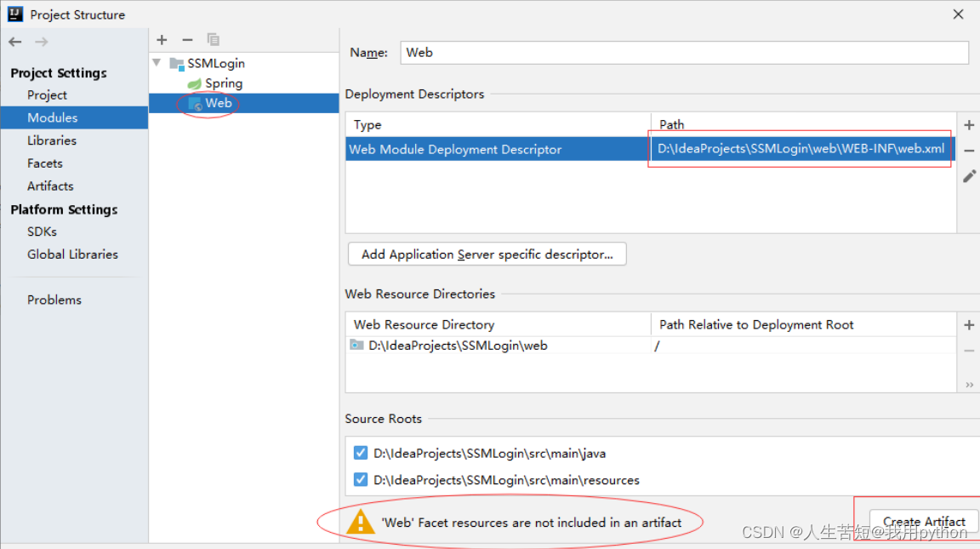Click Add Application Server specific descriptor button
Screen dimensions: 980x549
[x=487, y=254]
